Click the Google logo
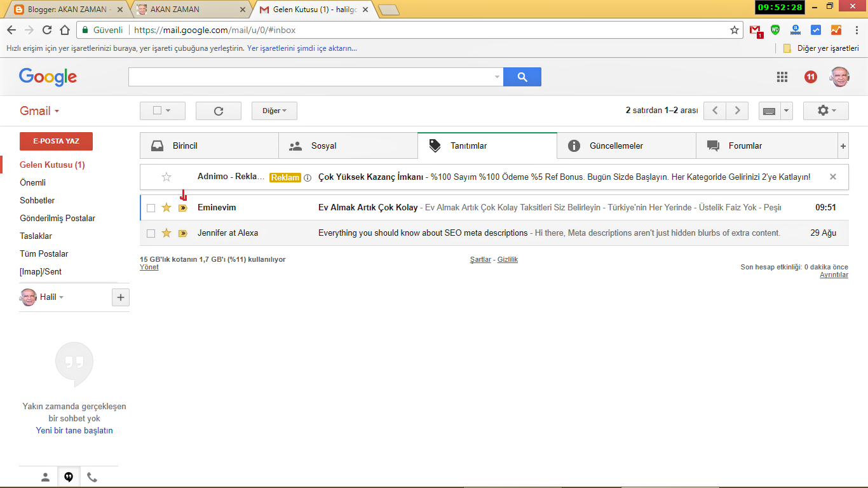 click(x=48, y=77)
